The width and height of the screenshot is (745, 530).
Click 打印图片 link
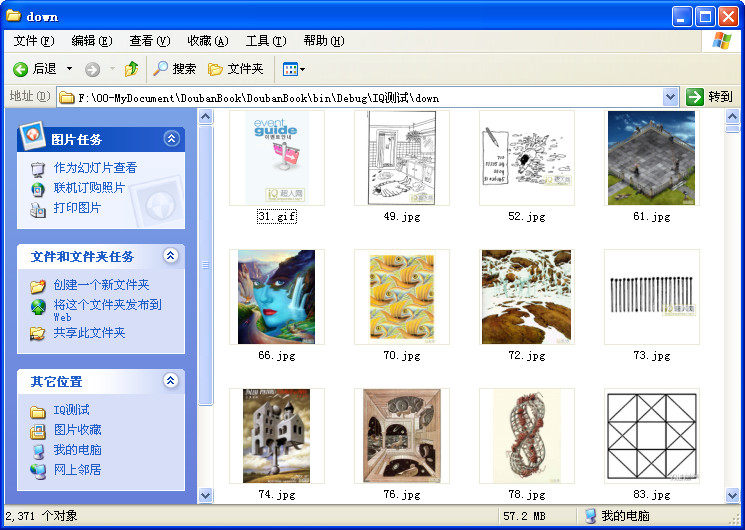tap(77, 208)
